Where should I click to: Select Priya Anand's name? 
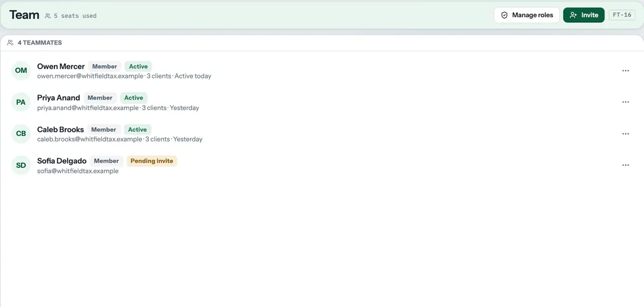[x=59, y=98]
